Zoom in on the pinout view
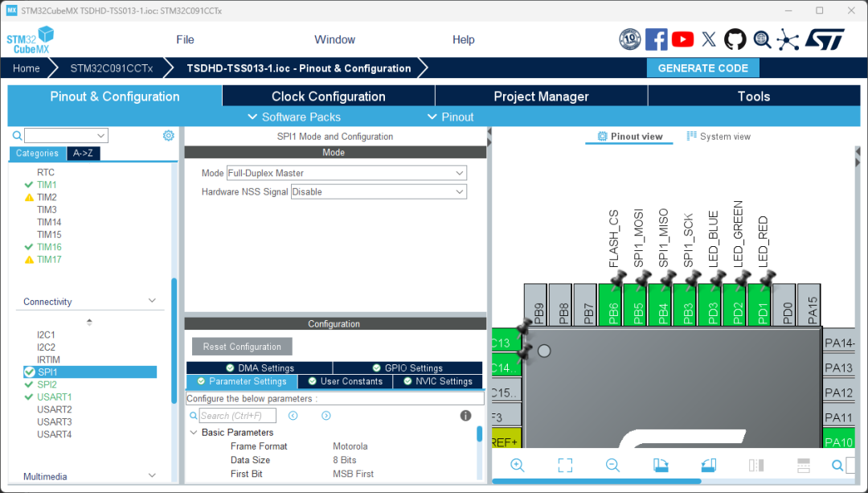 point(517,465)
